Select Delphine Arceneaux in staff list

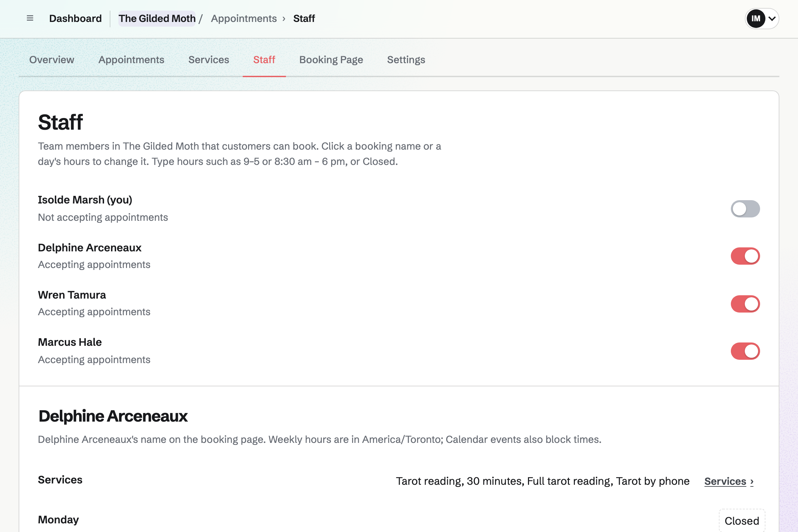pyautogui.click(x=89, y=248)
